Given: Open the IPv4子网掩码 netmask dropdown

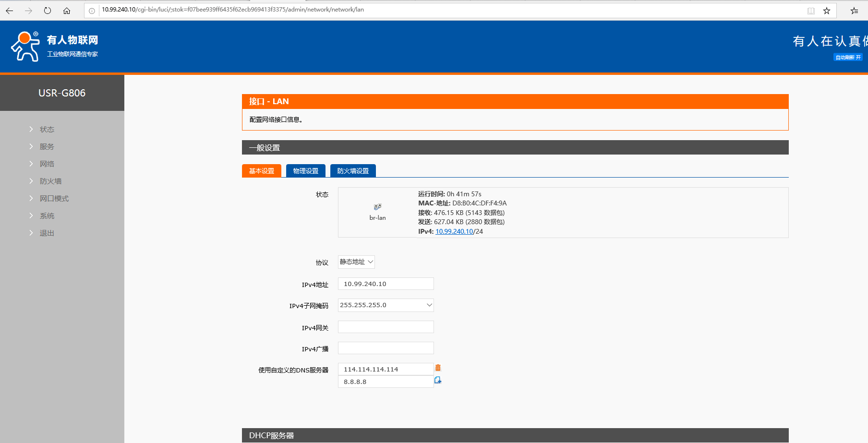Looking at the screenshot, I should coord(386,305).
